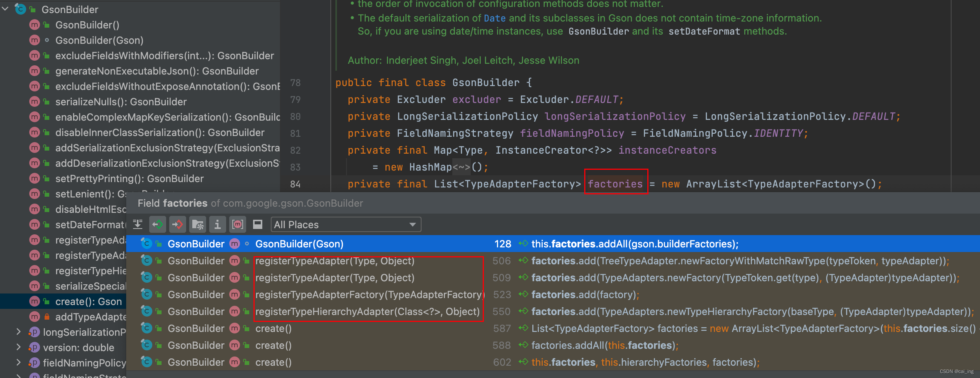Select create(): Gson in structure tree

(88, 302)
